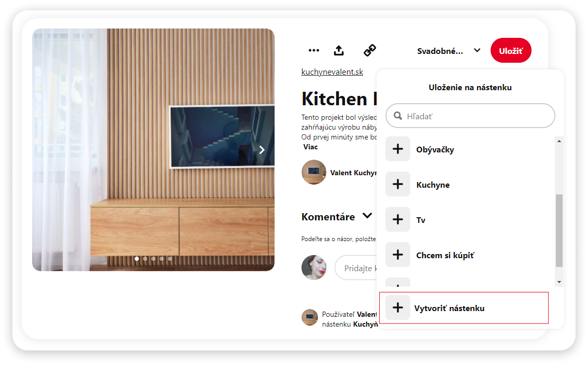Copy the pin link using the link icon
This screenshot has width=588, height=365.
(x=369, y=50)
